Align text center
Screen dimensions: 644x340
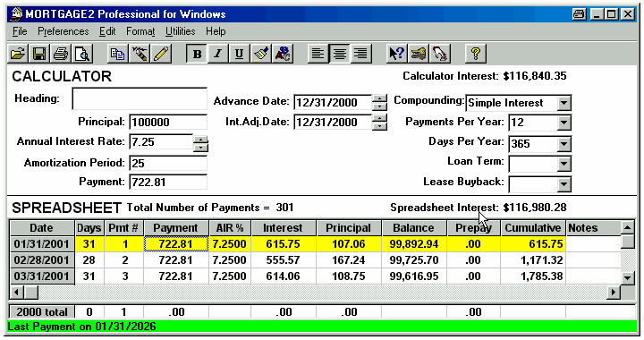pyautogui.click(x=339, y=54)
